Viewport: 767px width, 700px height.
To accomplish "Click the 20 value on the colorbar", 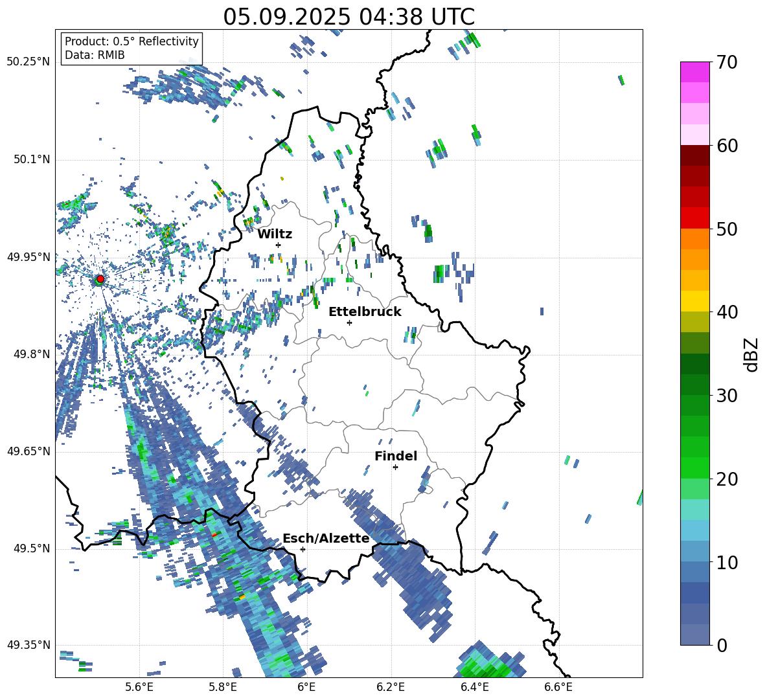I will 726,479.
